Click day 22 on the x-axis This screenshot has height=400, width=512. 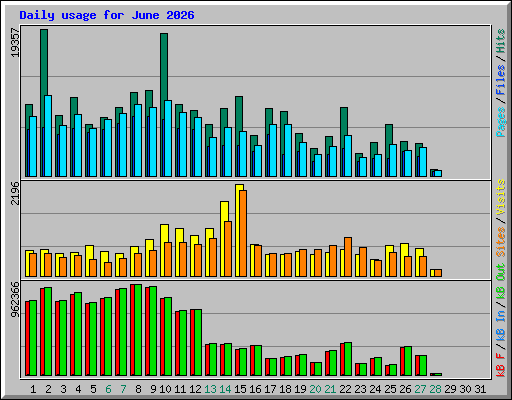coord(345,389)
